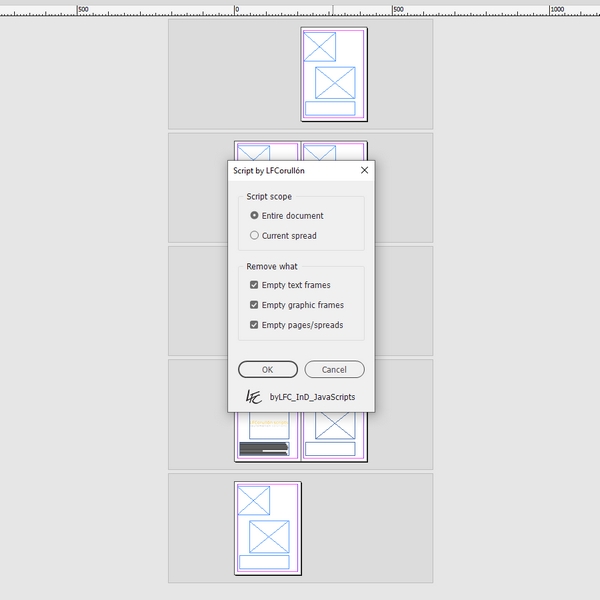Select the first page thumbnail at top

[334, 74]
